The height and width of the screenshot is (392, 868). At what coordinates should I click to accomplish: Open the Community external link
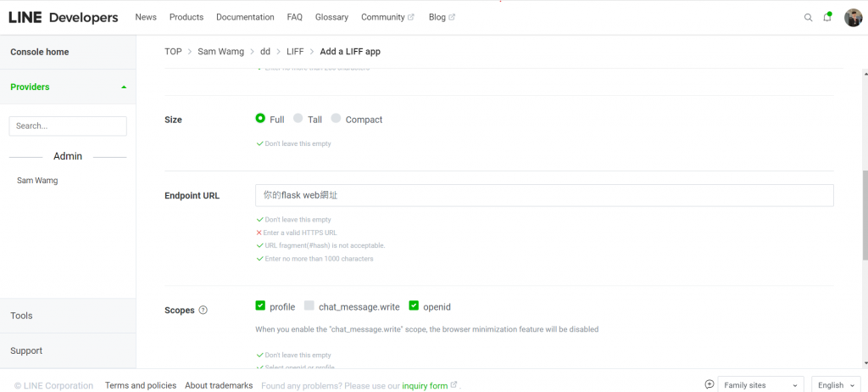(x=387, y=17)
